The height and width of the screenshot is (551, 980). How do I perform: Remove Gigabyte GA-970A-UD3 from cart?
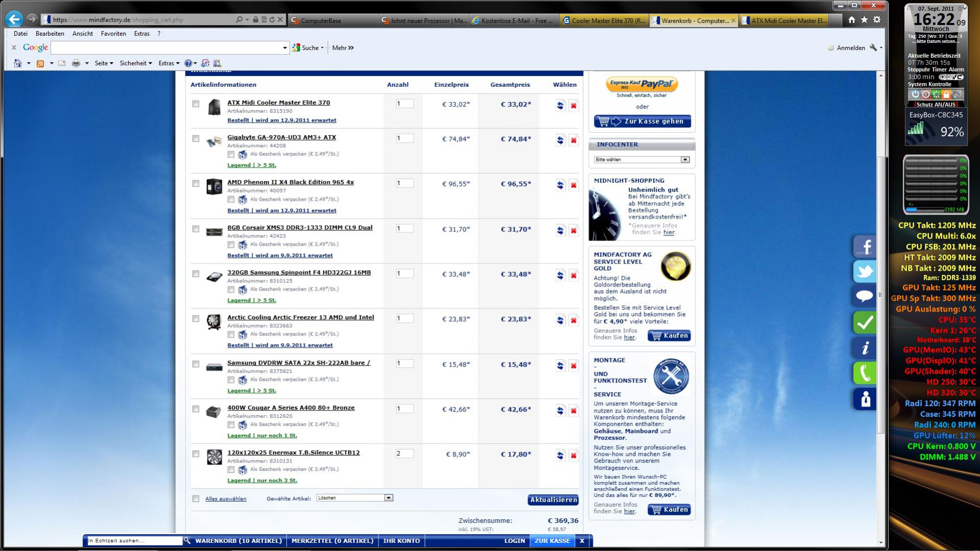(x=573, y=140)
